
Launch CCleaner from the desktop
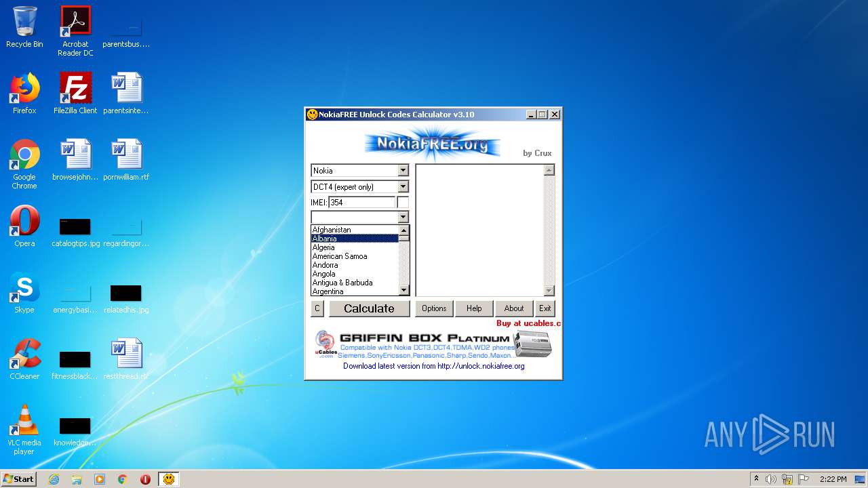click(24, 359)
